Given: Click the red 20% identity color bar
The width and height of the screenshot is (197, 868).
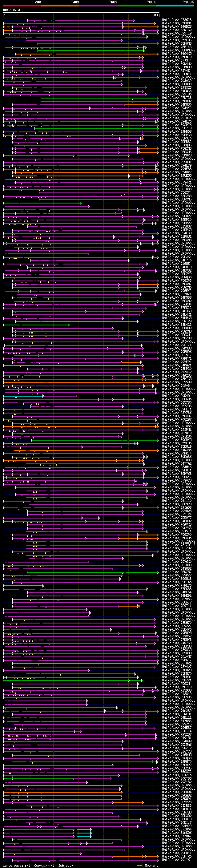Looking at the screenshot, I should coord(22,6).
